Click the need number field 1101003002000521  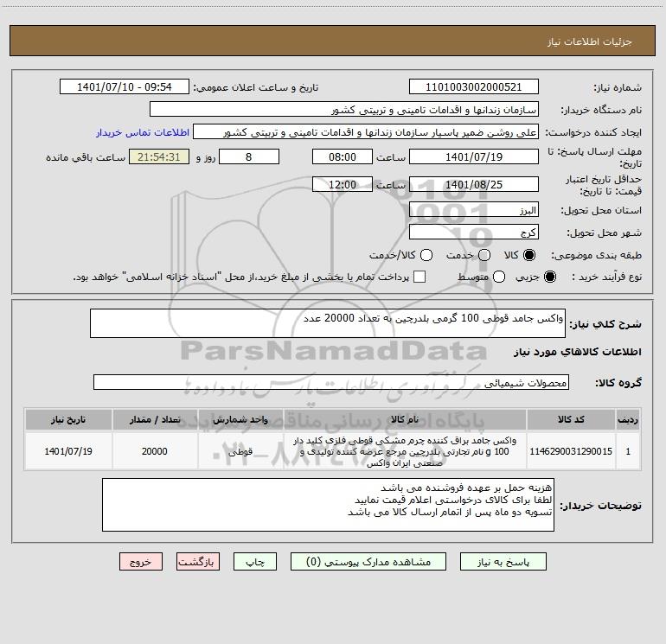click(474, 87)
